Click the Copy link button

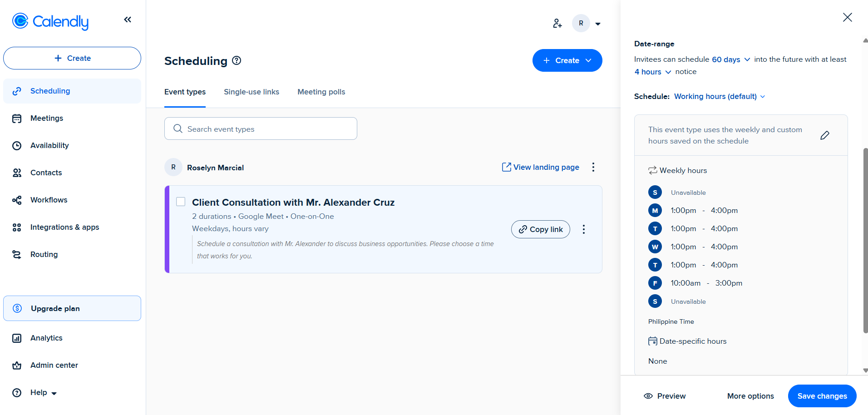541,229
